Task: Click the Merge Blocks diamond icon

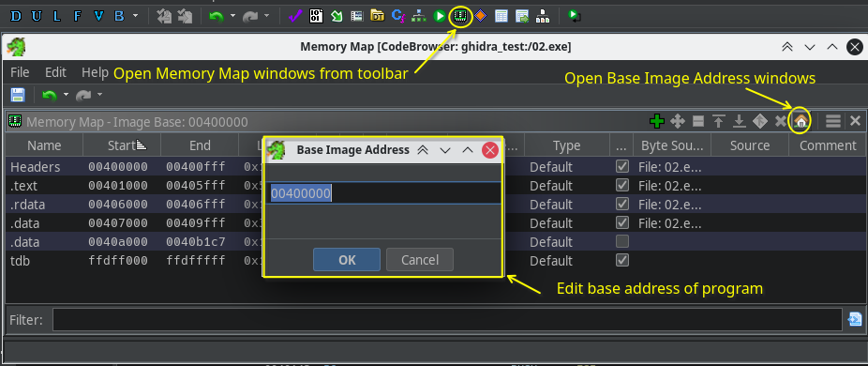Action: 759,121
